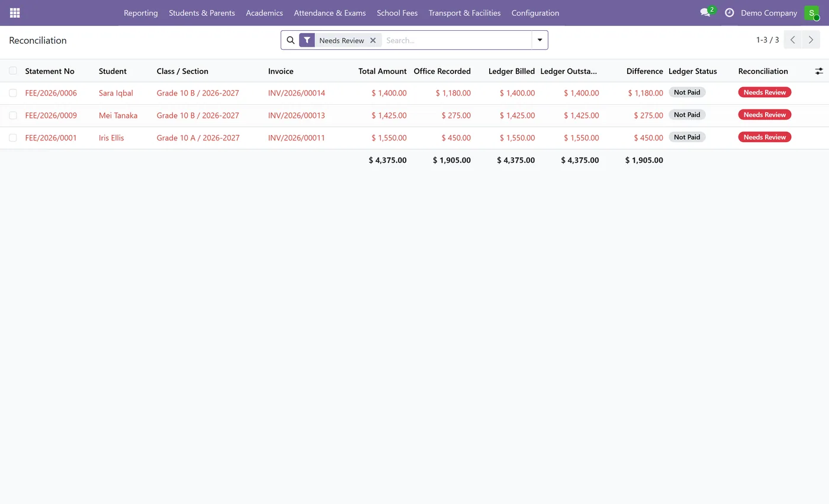
Task: Open the School Fees menu
Action: pyautogui.click(x=397, y=12)
